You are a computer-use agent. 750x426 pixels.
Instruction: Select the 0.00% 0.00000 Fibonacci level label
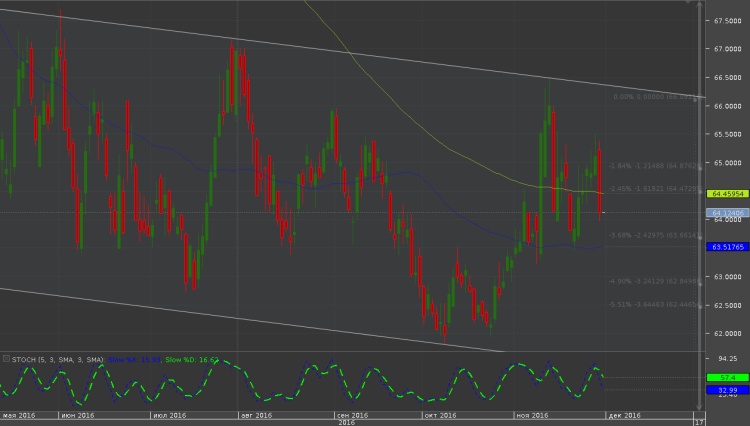tap(653, 97)
